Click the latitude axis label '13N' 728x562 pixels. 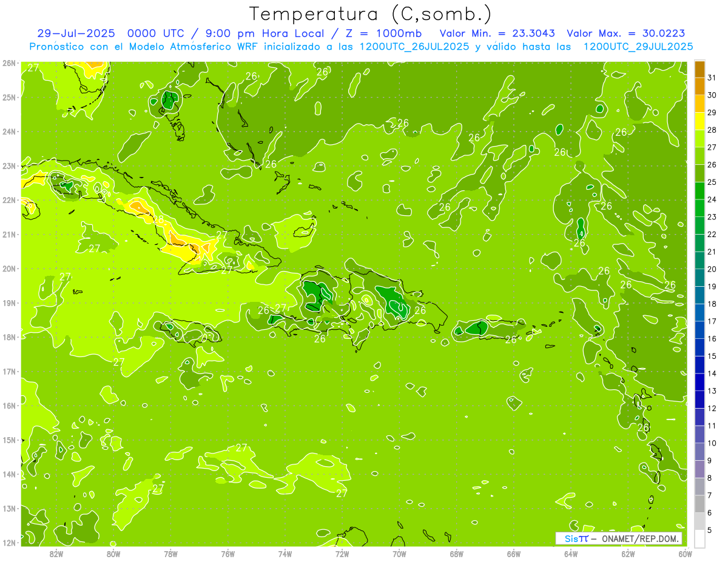coord(8,508)
